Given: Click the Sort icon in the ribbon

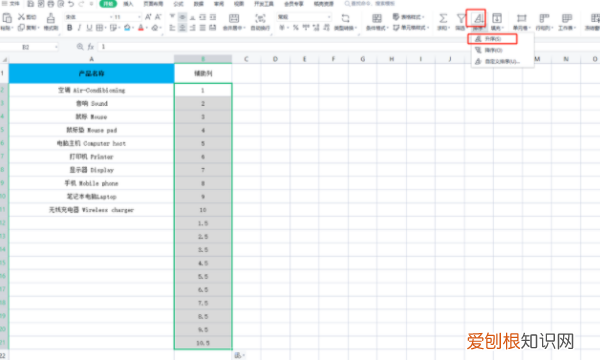Looking at the screenshot, I should click(478, 18).
